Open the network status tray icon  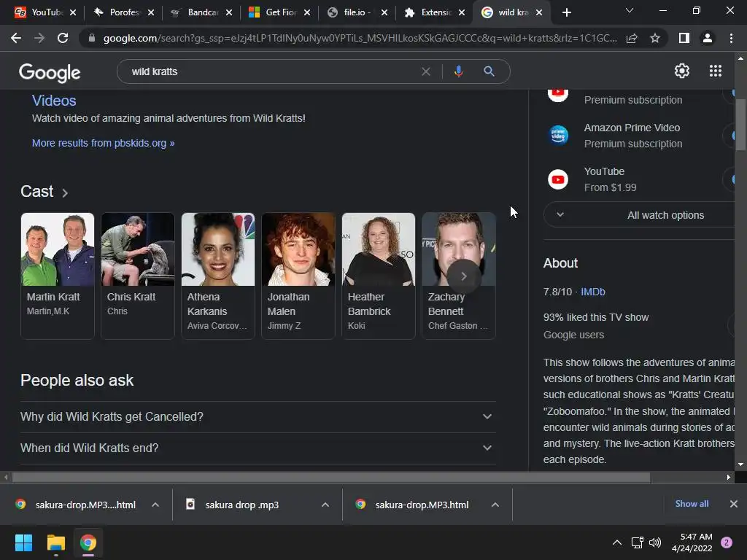click(637, 542)
